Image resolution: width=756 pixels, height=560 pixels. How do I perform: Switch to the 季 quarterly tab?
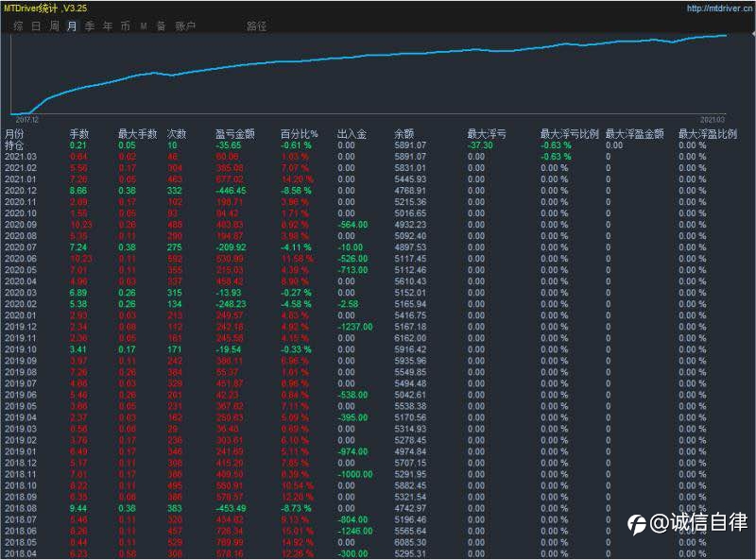click(x=90, y=26)
